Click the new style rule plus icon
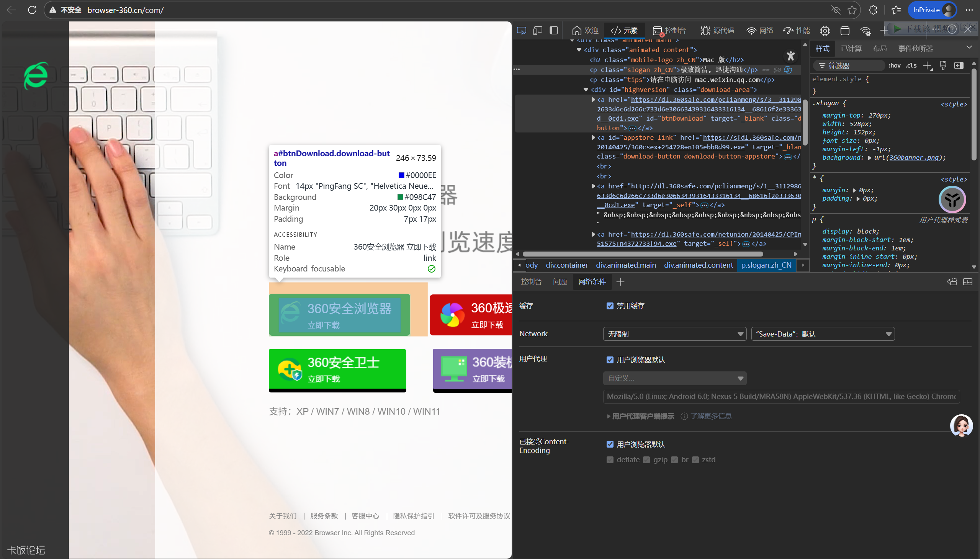This screenshot has width=980, height=559. pos(928,65)
